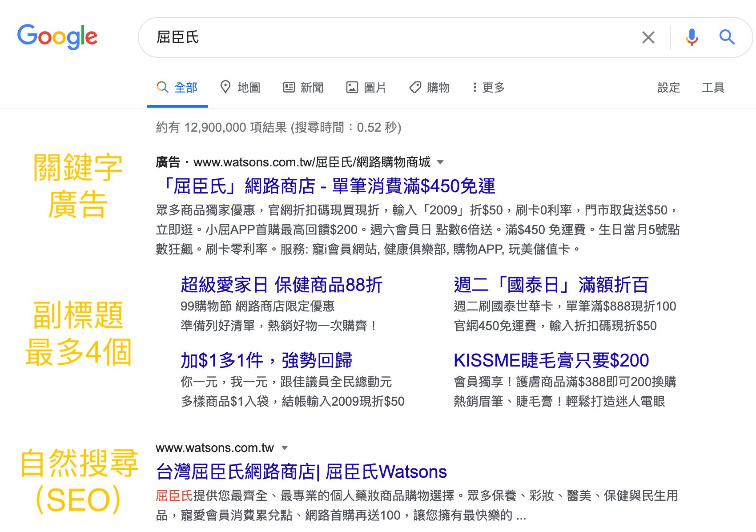Open sitelink 週二「國泰日」滿額折百

[551, 285]
